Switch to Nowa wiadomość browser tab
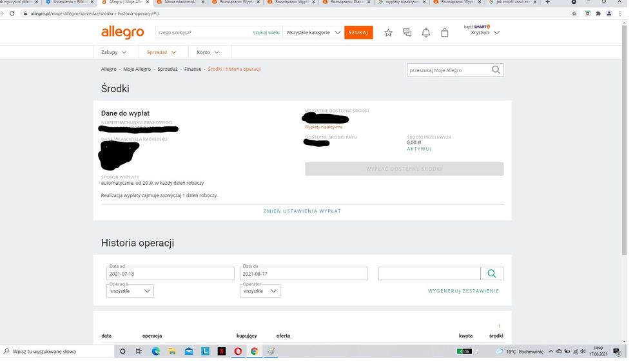 180,2
